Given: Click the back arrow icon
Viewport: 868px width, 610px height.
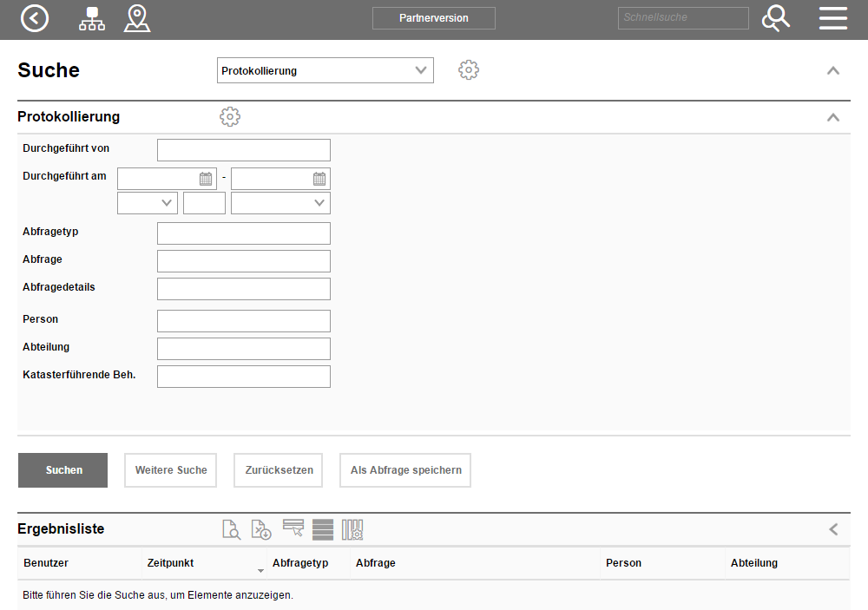Looking at the screenshot, I should 35,18.
